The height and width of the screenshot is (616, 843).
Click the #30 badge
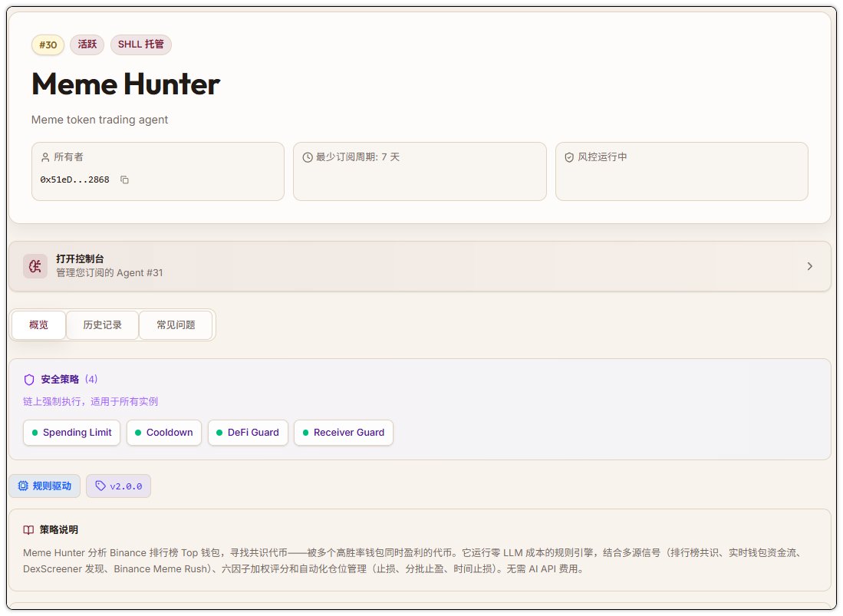[48, 44]
